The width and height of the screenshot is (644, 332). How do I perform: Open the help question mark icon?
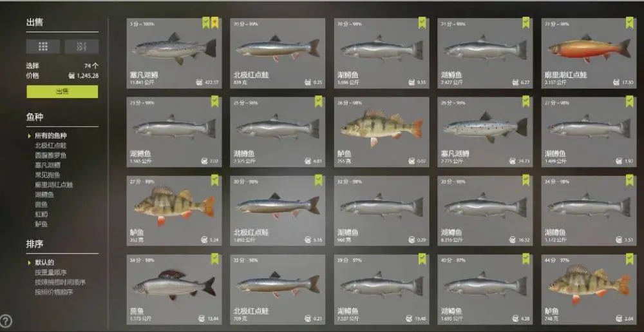[5, 320]
